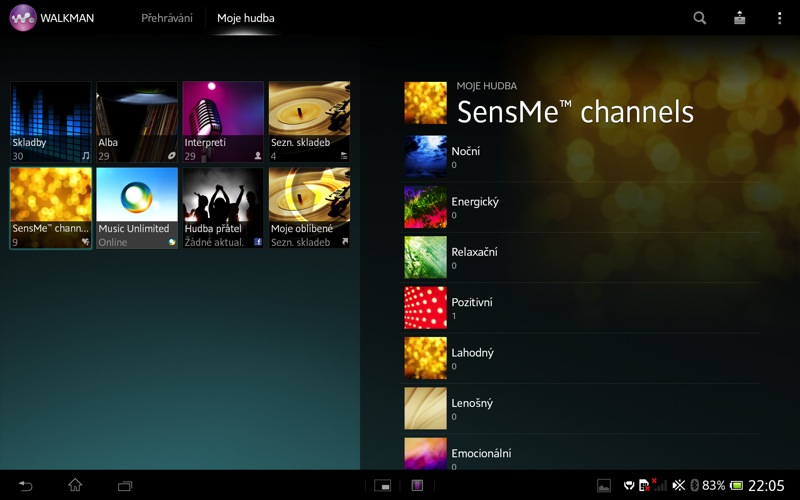Image resolution: width=800 pixels, height=500 pixels.
Task: Select the Lahodný channel label
Action: [x=472, y=353]
